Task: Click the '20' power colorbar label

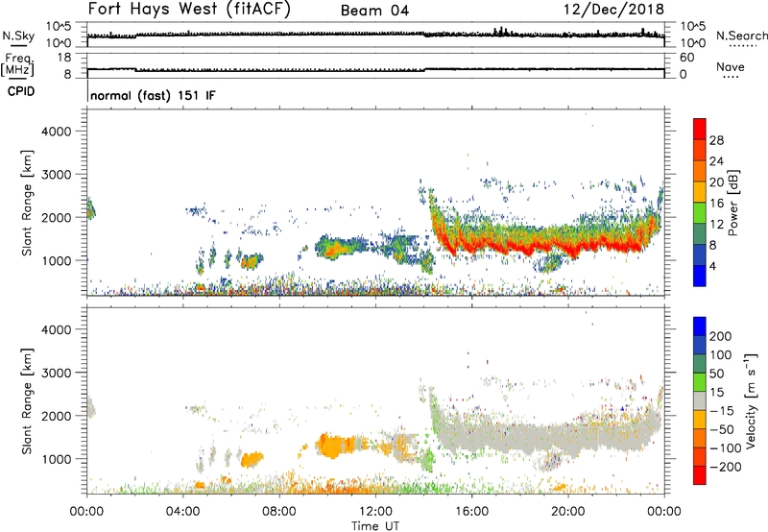Action: coord(716,182)
